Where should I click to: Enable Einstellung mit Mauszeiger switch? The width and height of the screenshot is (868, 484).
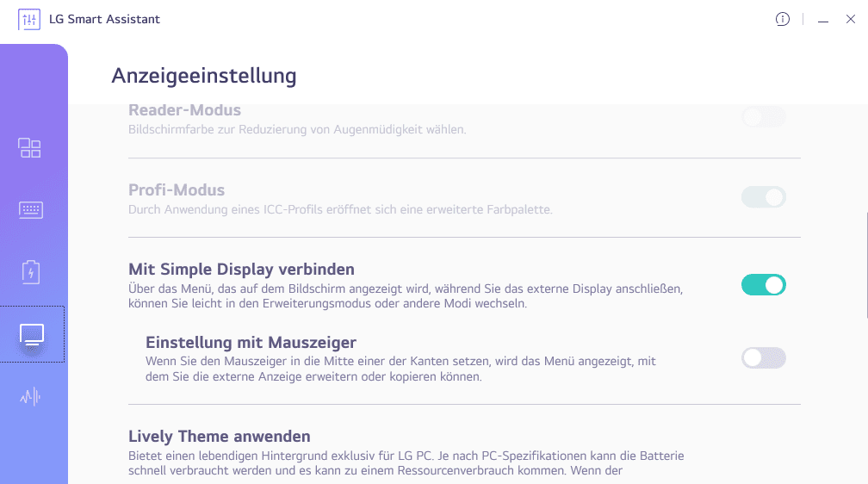[763, 357]
